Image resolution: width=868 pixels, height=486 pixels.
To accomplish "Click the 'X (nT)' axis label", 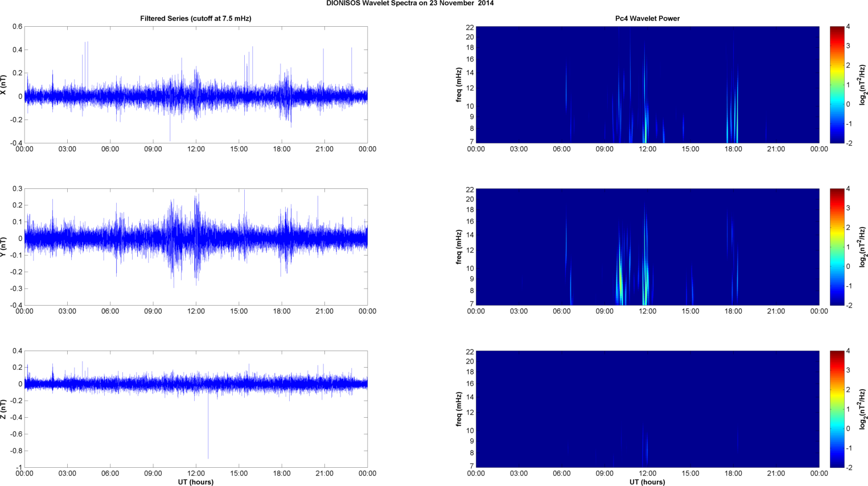I will [x=3, y=85].
